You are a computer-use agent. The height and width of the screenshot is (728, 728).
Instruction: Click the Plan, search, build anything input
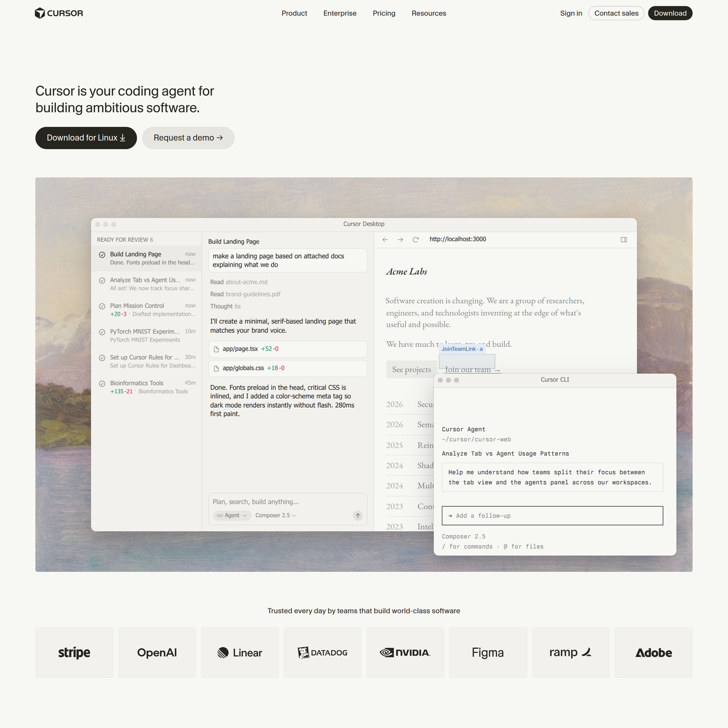[x=288, y=502]
